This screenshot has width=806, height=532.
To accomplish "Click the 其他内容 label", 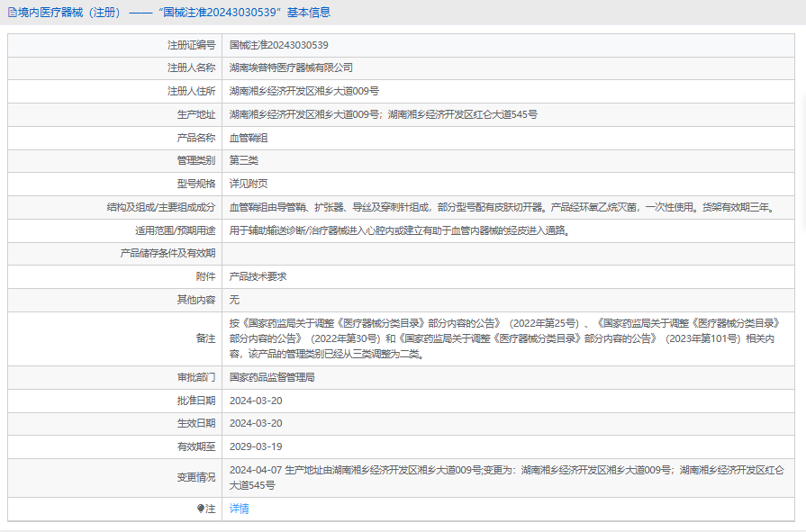I will [x=196, y=300].
